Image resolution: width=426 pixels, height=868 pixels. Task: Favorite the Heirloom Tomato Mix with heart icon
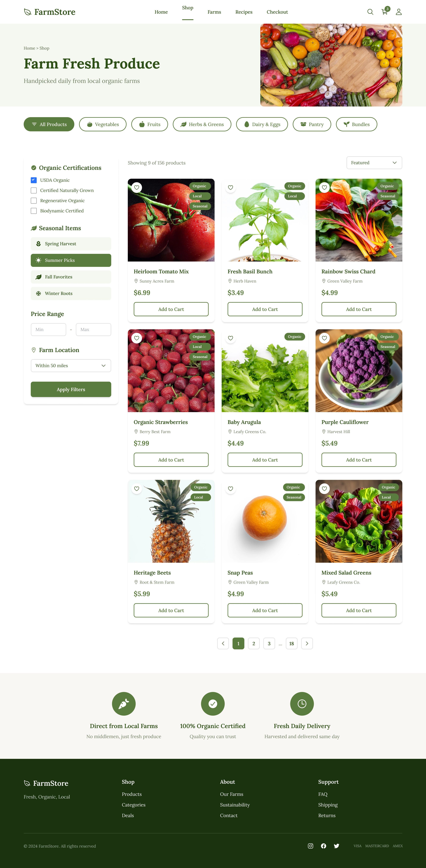137,187
